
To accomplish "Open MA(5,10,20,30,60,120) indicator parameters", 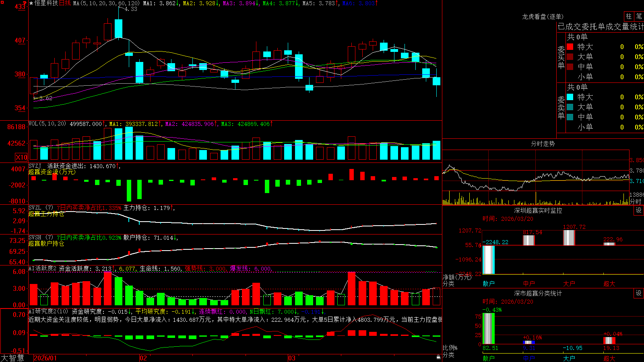I will pyautogui.click(x=106, y=3).
